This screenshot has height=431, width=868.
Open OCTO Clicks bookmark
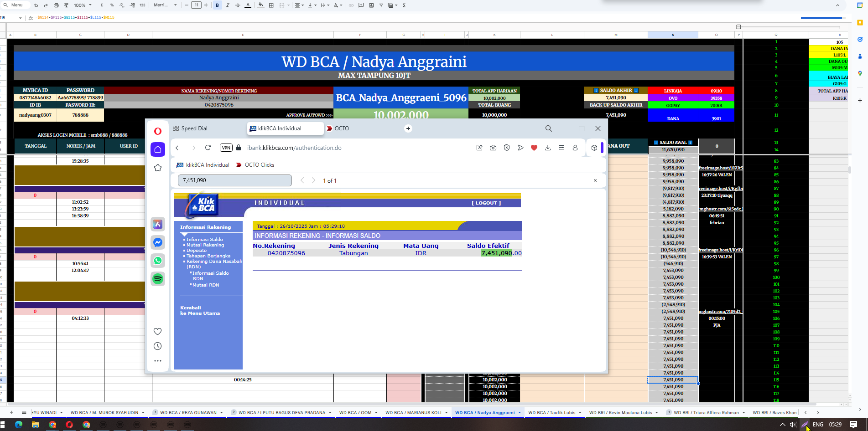255,165
